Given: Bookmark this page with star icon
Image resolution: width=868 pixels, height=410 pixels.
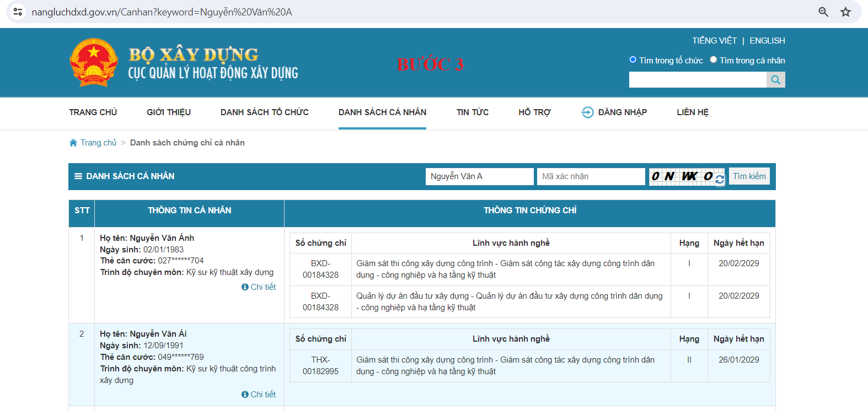Looking at the screenshot, I should 845,12.
